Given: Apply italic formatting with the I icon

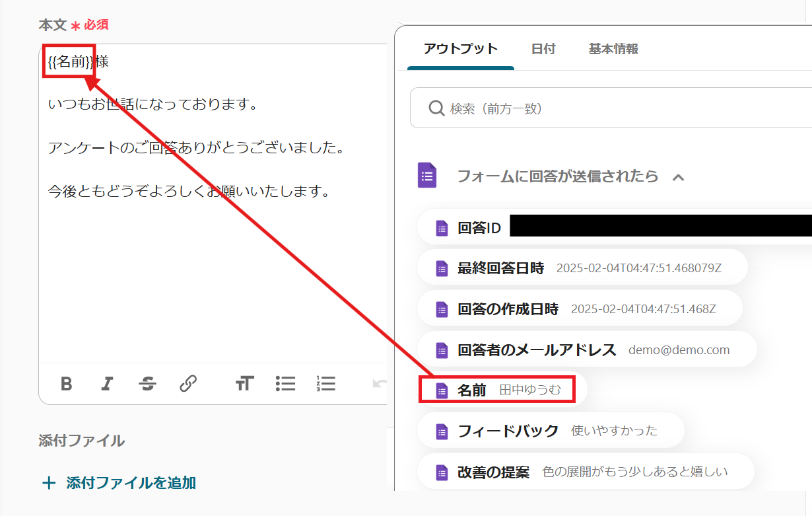Looking at the screenshot, I should pos(107,384).
